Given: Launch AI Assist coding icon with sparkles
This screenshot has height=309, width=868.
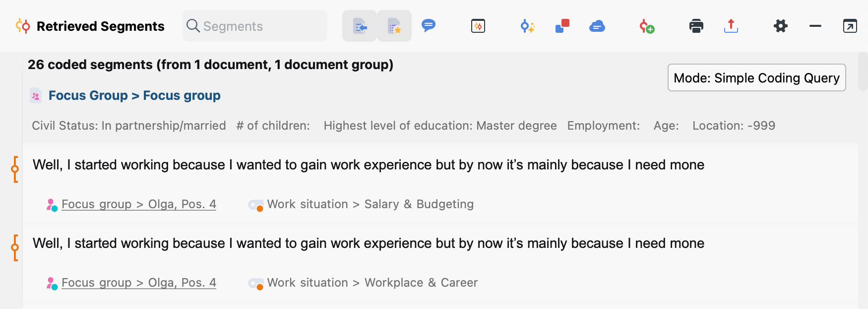Looking at the screenshot, I should 527,26.
